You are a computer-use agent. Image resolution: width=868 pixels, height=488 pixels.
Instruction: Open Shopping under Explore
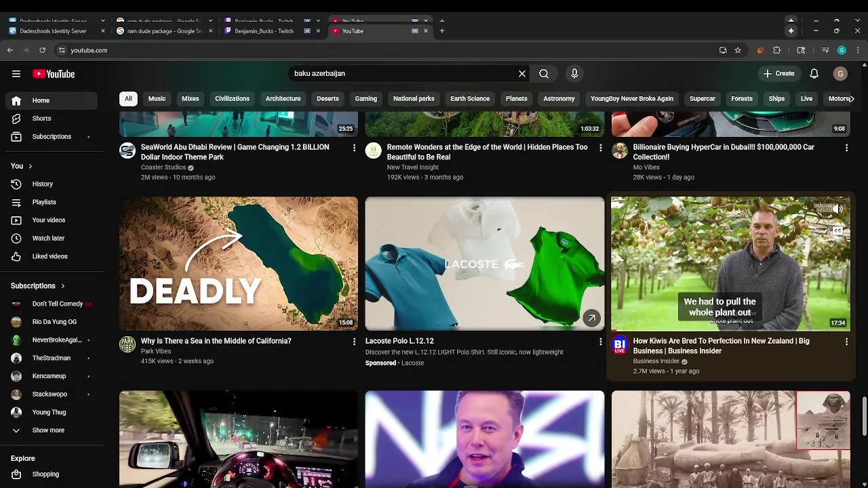click(45, 474)
